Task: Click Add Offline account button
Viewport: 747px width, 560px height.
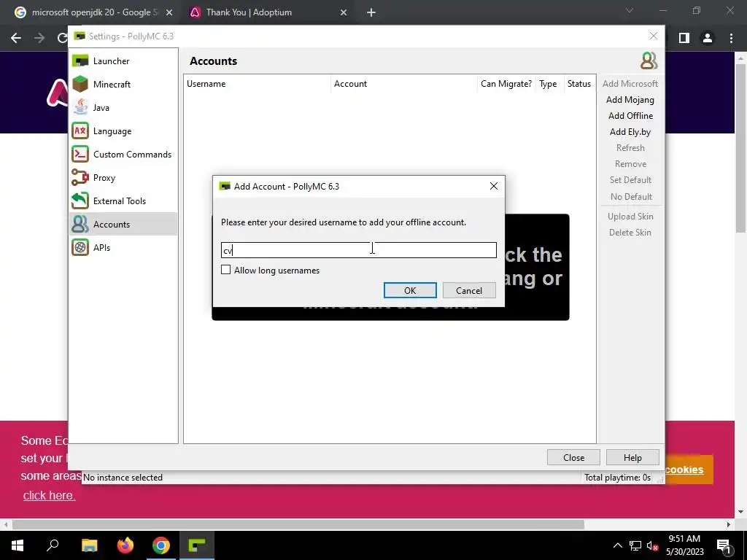Action: click(x=630, y=116)
